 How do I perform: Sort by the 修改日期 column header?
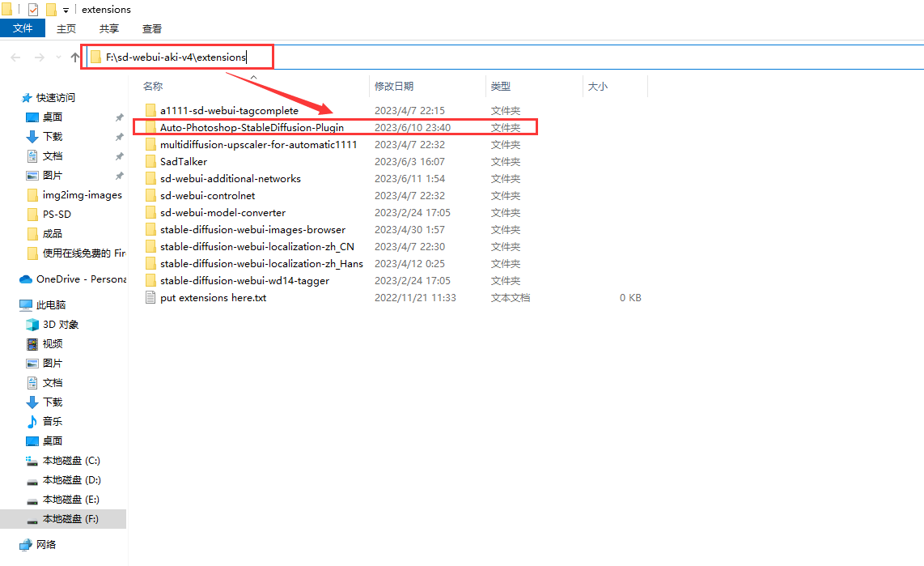(394, 87)
